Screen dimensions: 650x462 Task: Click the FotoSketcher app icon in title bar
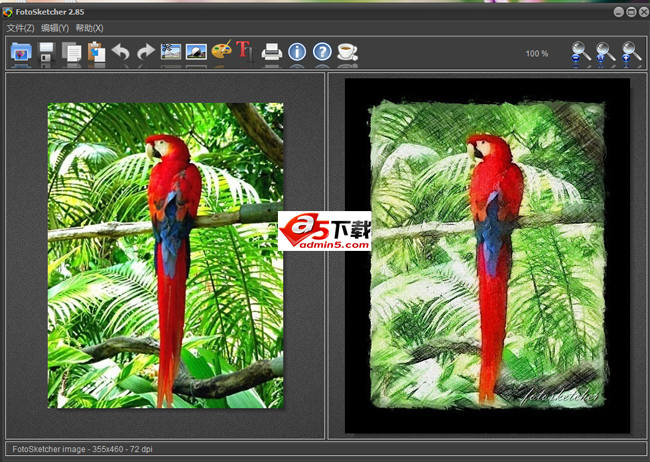[x=7, y=12]
